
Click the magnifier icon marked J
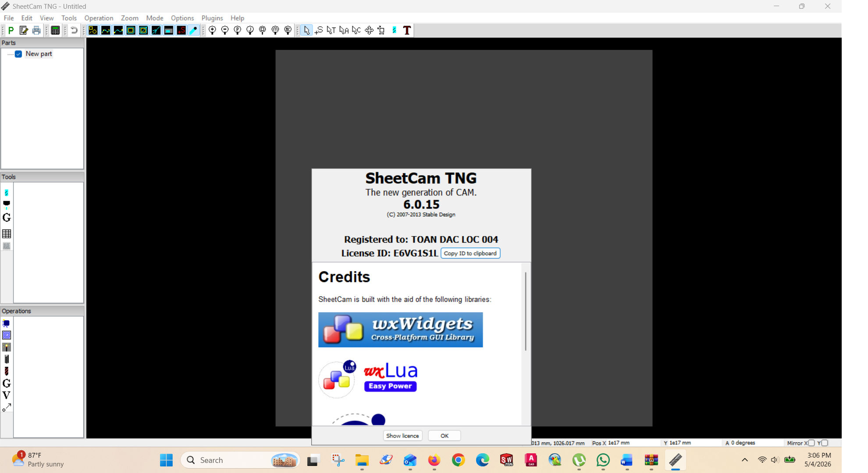click(250, 30)
